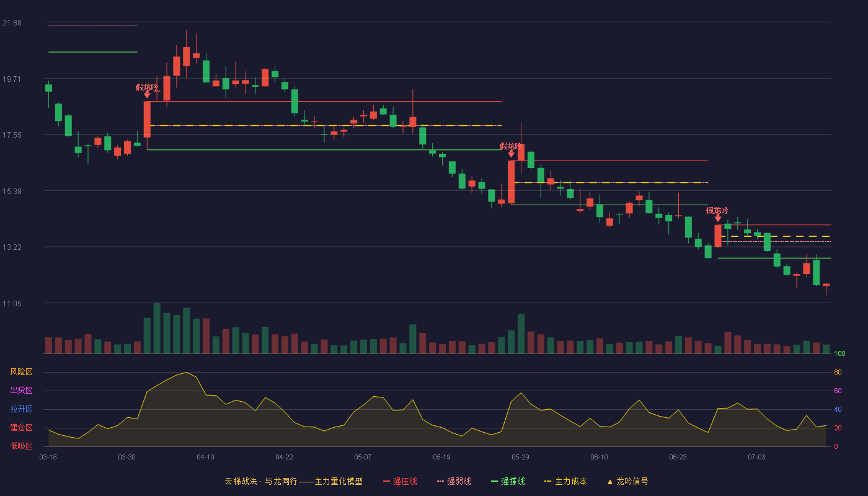
Task: Click the 03-30 date label
Action: coord(126,457)
